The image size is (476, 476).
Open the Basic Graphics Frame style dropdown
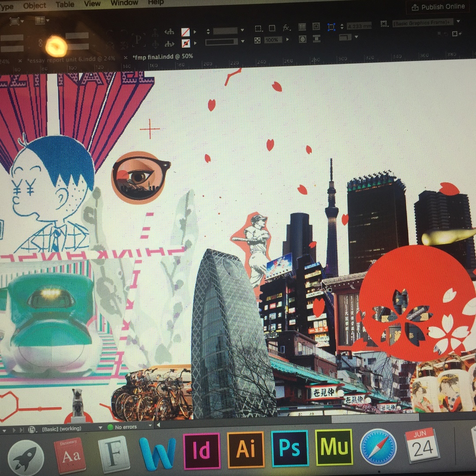point(458,21)
